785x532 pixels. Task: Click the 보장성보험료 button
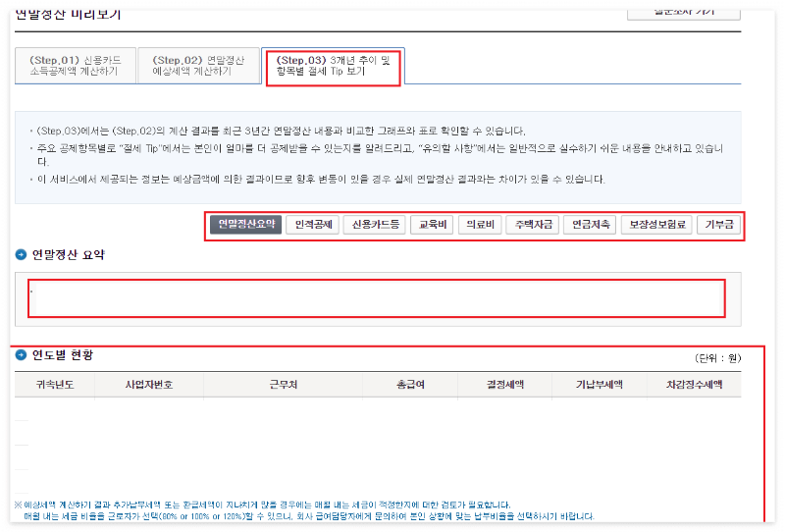click(656, 225)
